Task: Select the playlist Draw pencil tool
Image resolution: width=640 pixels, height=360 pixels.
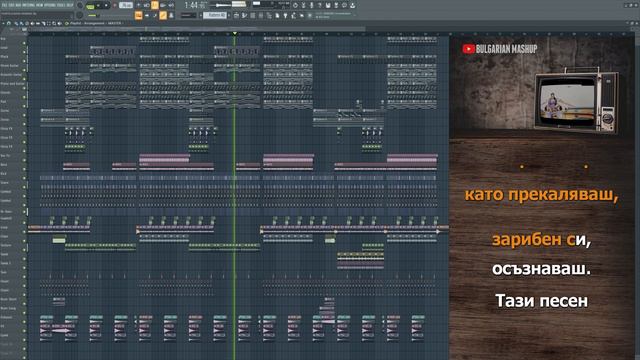Action: (16, 23)
